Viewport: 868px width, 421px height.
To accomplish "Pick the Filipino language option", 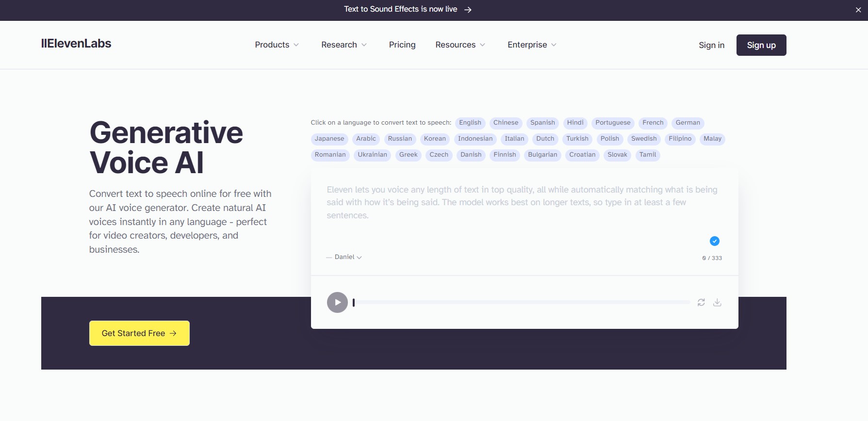I will tap(680, 139).
